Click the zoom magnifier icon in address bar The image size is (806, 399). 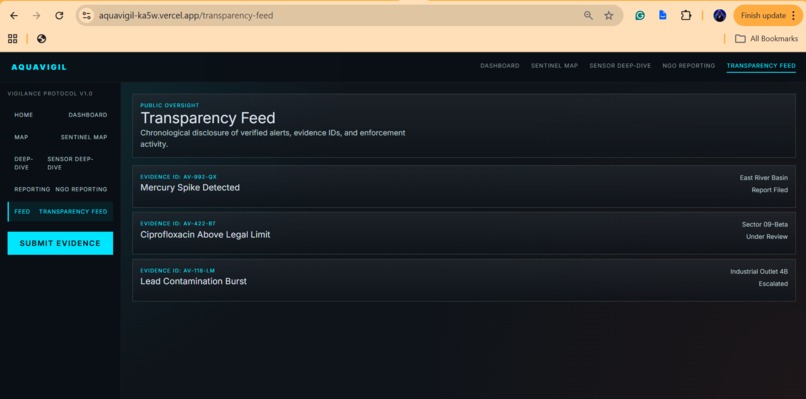[x=589, y=15]
